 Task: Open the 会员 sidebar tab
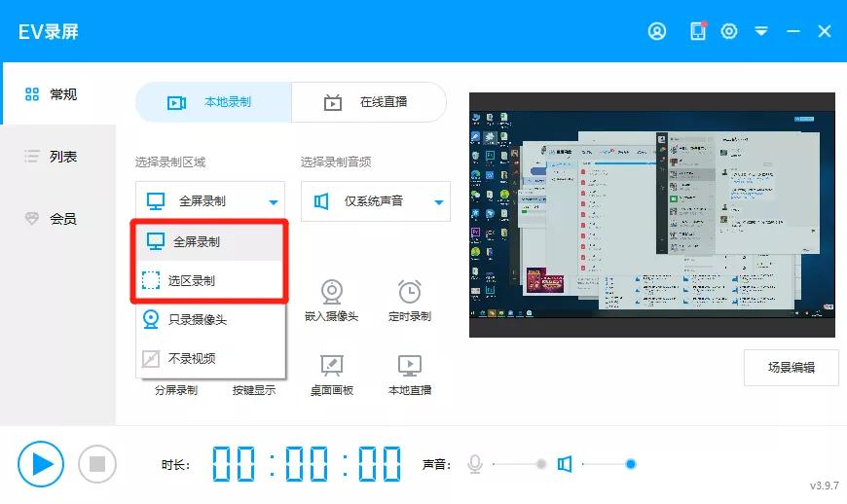tap(57, 219)
